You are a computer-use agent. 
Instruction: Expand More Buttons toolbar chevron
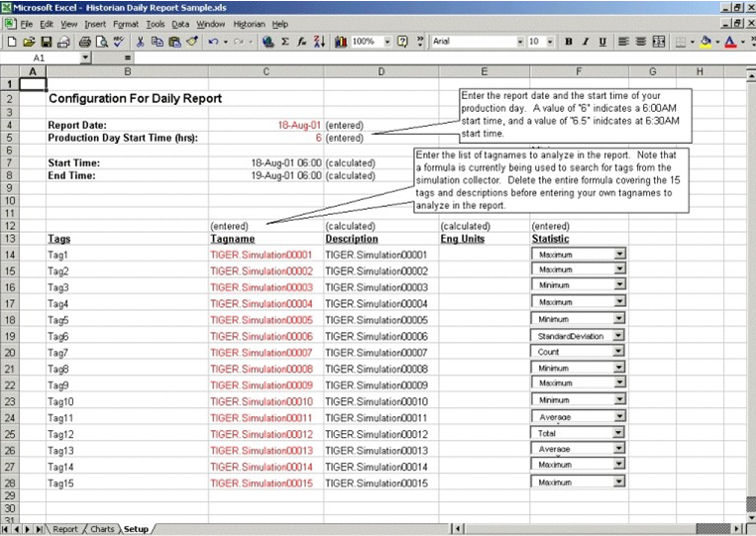coord(420,42)
